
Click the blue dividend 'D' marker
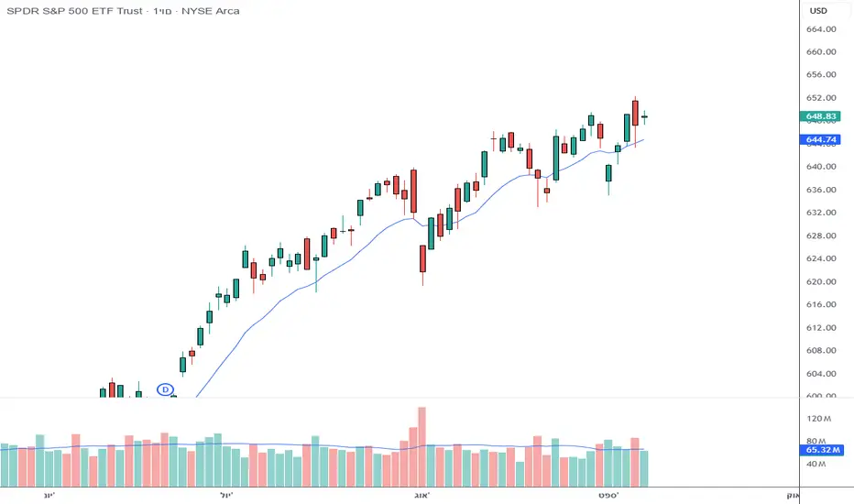[x=166, y=389]
